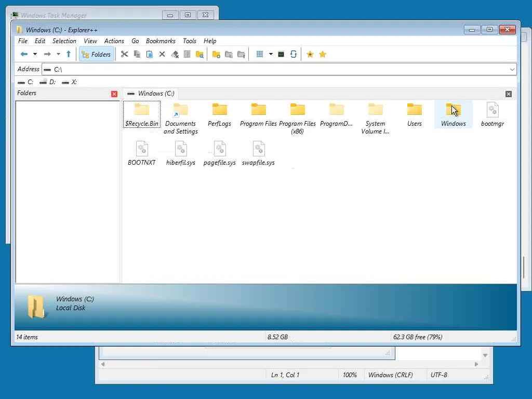
Task: Open the folder search icon
Action: (x=199, y=54)
